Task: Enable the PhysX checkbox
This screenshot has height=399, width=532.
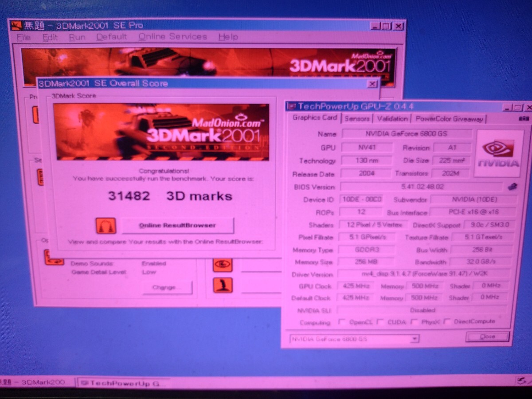Action: coord(414,322)
